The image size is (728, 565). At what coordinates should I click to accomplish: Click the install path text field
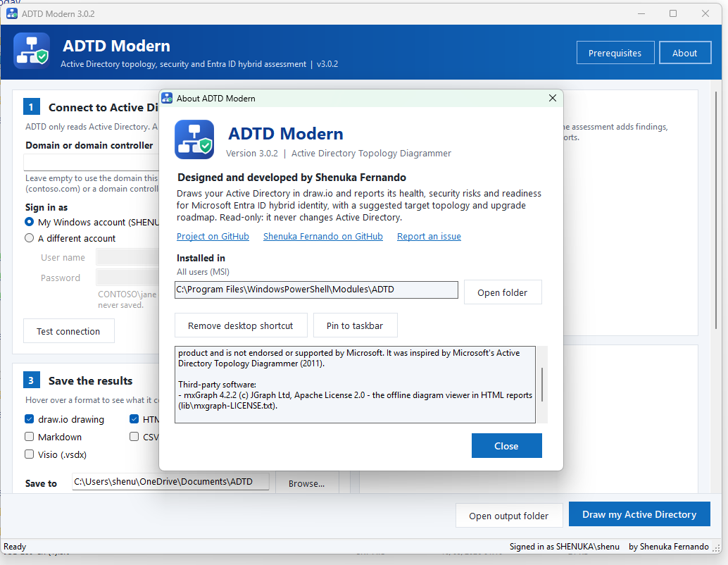click(x=316, y=290)
